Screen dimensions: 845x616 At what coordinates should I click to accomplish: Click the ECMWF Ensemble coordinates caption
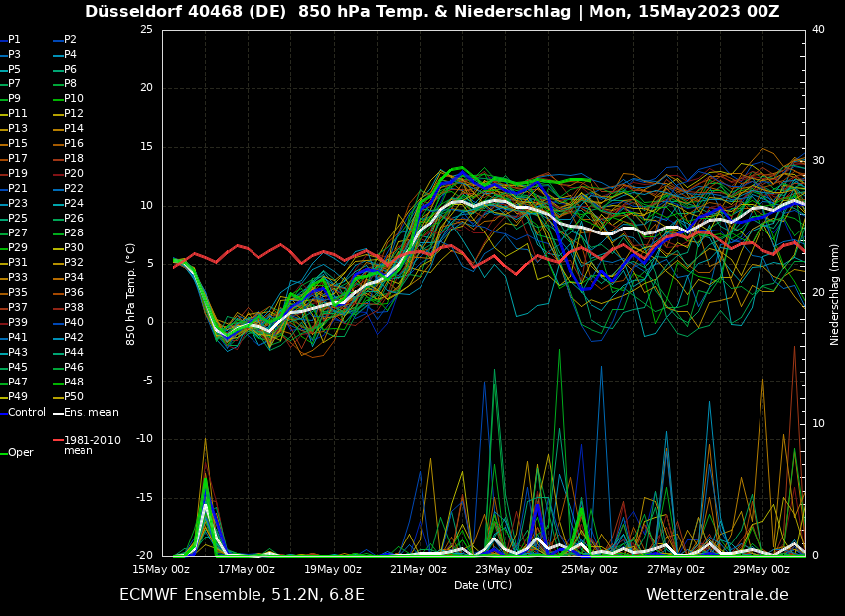click(x=242, y=595)
